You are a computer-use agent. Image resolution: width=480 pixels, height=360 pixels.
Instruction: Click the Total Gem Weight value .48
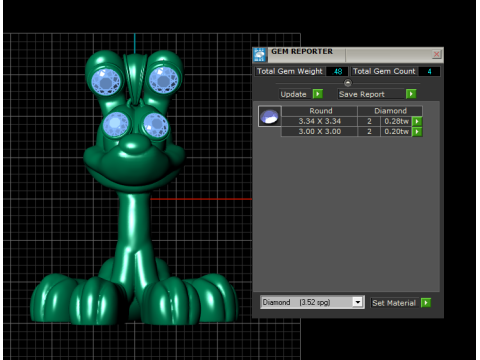[337, 71]
